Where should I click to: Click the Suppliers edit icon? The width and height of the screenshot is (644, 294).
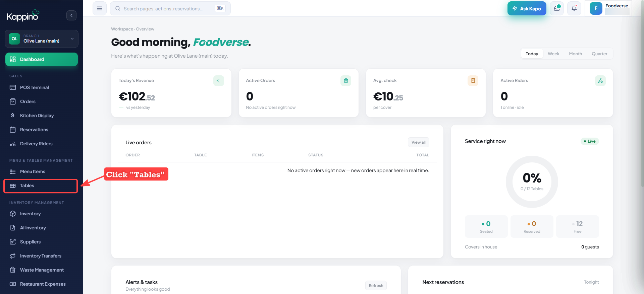point(13,242)
